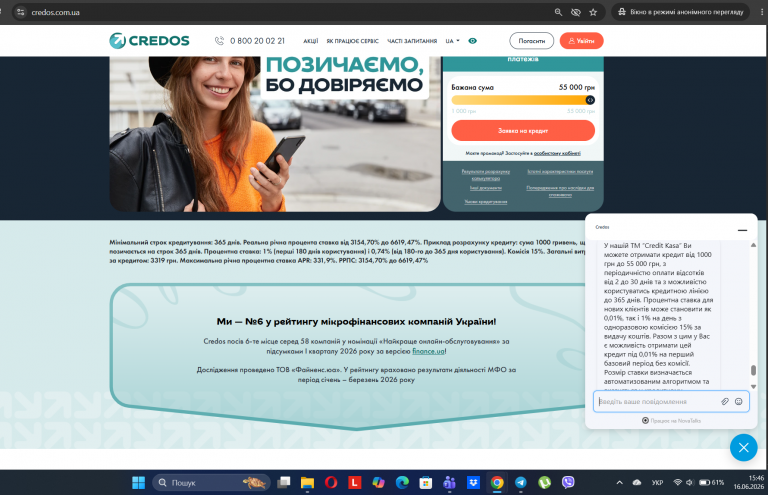This screenshot has width=768, height=495.
Task: Open Telegram from taskbar
Action: [521, 483]
